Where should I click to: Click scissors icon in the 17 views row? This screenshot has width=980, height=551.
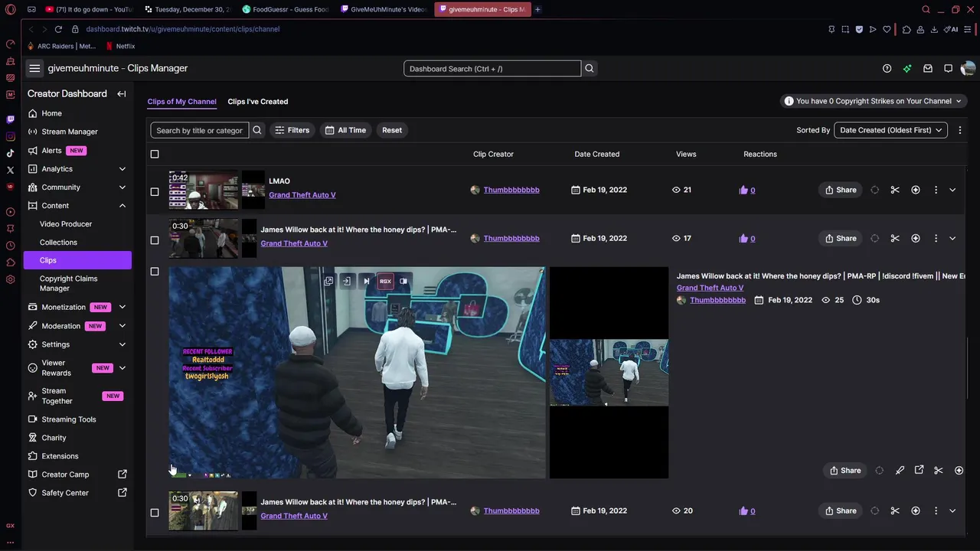coord(895,238)
